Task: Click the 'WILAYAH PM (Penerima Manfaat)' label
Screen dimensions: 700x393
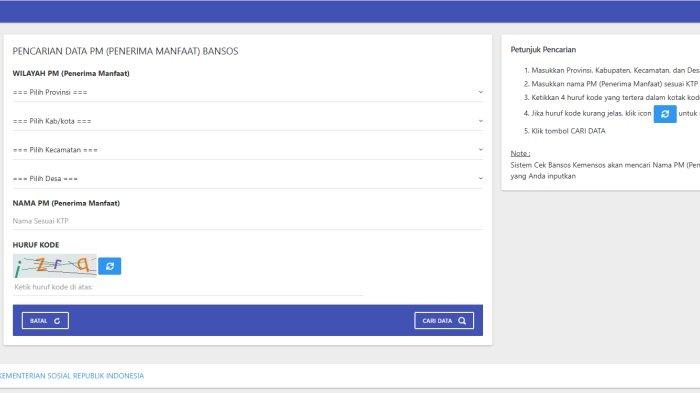Action: tap(71, 73)
